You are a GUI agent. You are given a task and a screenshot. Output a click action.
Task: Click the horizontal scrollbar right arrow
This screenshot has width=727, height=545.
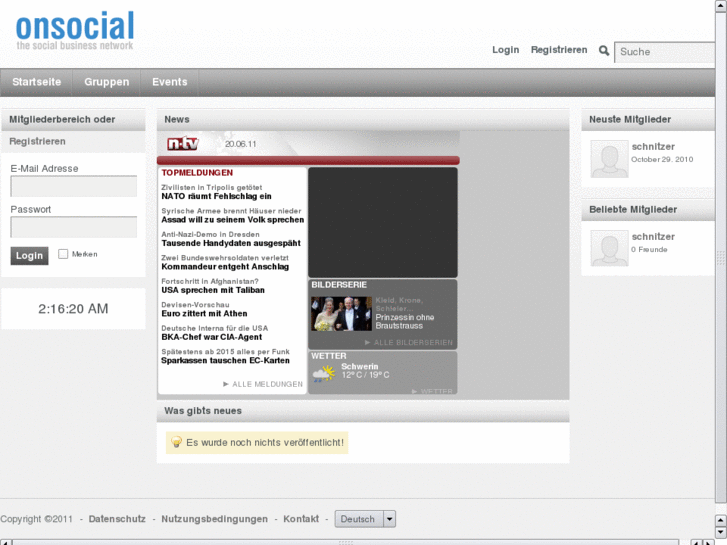tap(708, 542)
